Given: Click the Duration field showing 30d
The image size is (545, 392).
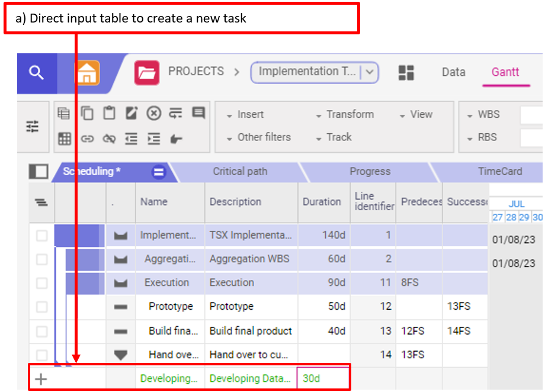Looking at the screenshot, I should [323, 378].
